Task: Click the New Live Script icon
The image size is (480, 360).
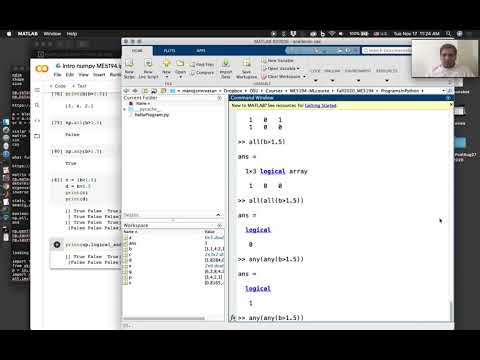Action: tap(148, 63)
